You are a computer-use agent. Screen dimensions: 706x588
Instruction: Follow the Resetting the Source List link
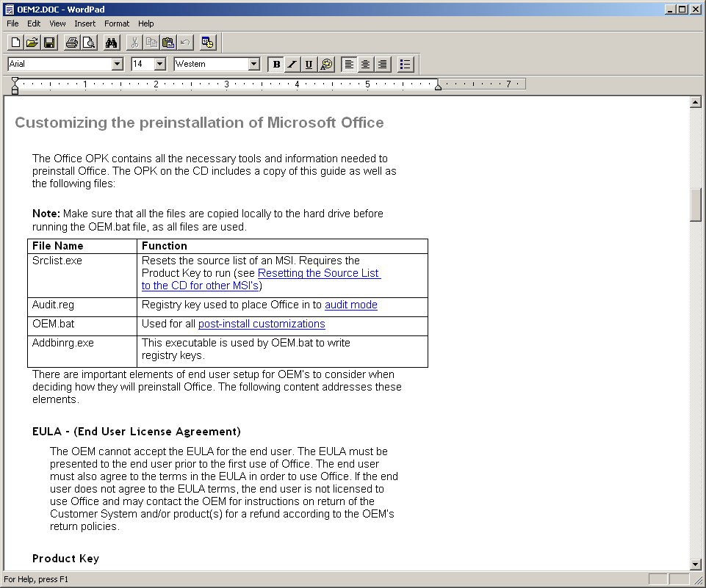pyautogui.click(x=319, y=273)
